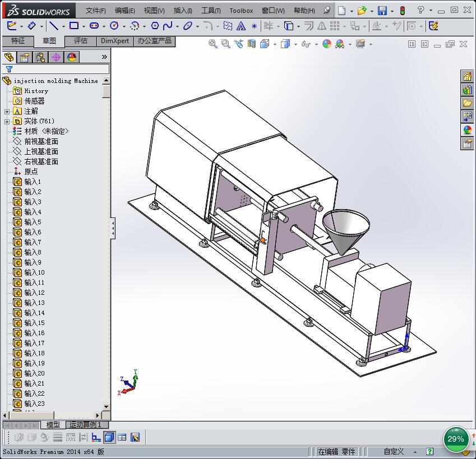476x459 pixels.
Task: Open the Circle tool dropdown arrow
Action: pyautogui.click(x=124, y=27)
